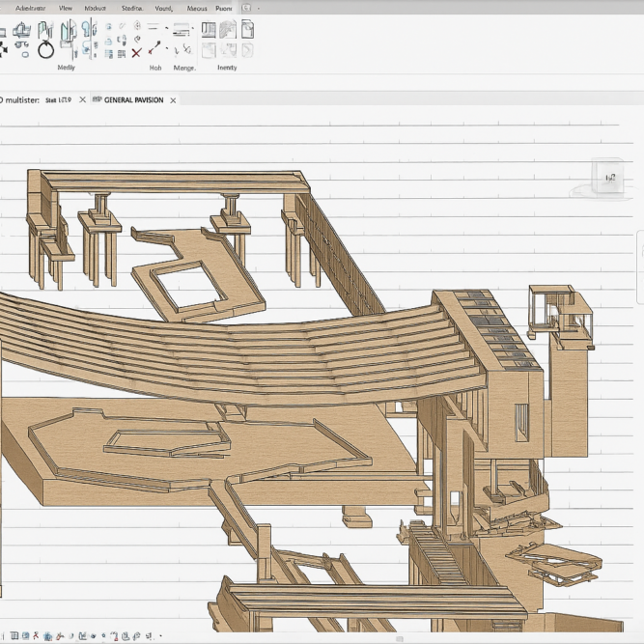This screenshot has width=644, height=644.
Task: Click the document page icon in Inenty panel
Action: coord(247,30)
